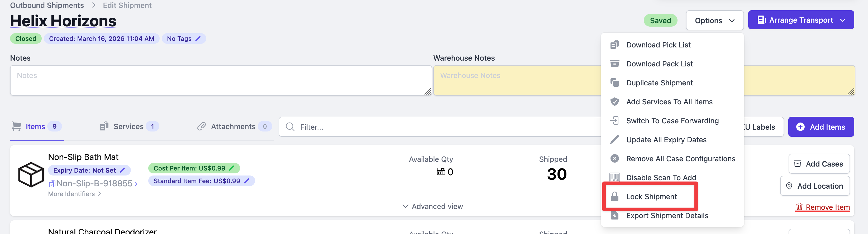Expand the Advanced view section

point(433,206)
